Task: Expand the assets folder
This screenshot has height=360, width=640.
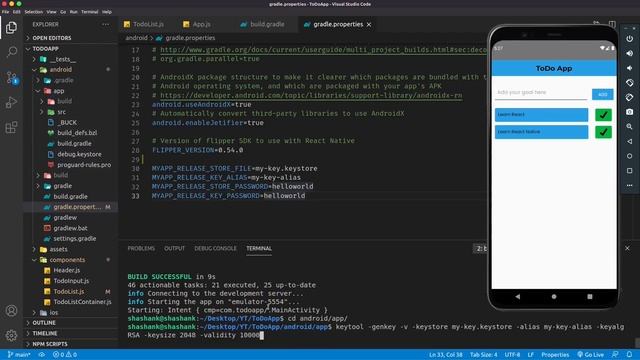Action: tap(58, 249)
